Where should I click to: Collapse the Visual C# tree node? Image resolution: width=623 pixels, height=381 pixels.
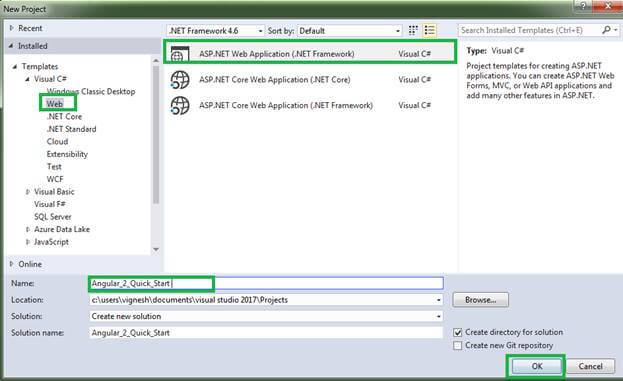[x=27, y=79]
